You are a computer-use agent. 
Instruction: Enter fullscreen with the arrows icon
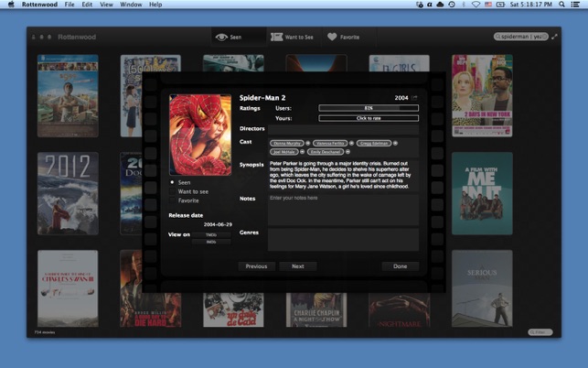coord(554,37)
